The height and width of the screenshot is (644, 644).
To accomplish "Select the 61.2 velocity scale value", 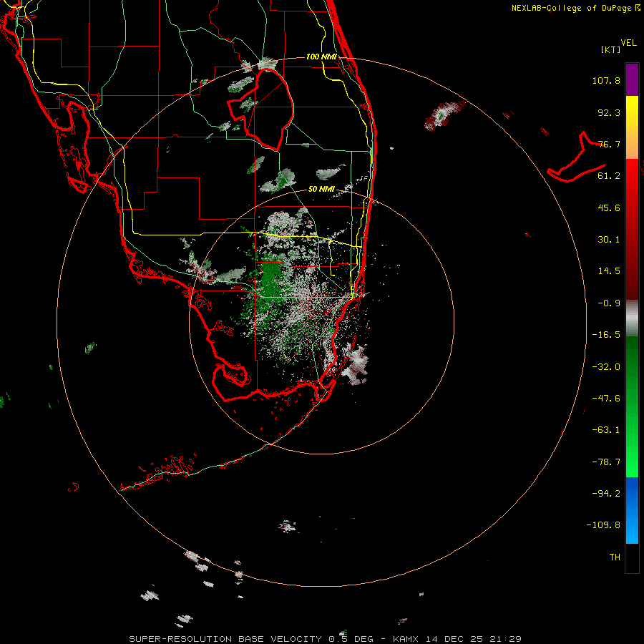I will pos(609,176).
